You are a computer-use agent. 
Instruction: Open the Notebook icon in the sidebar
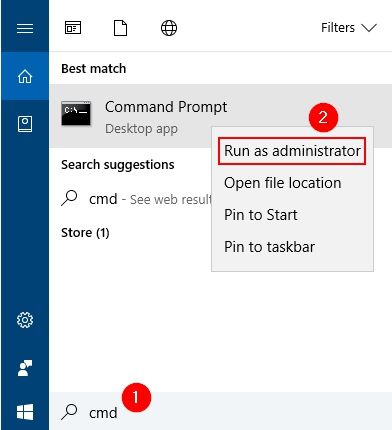click(25, 124)
